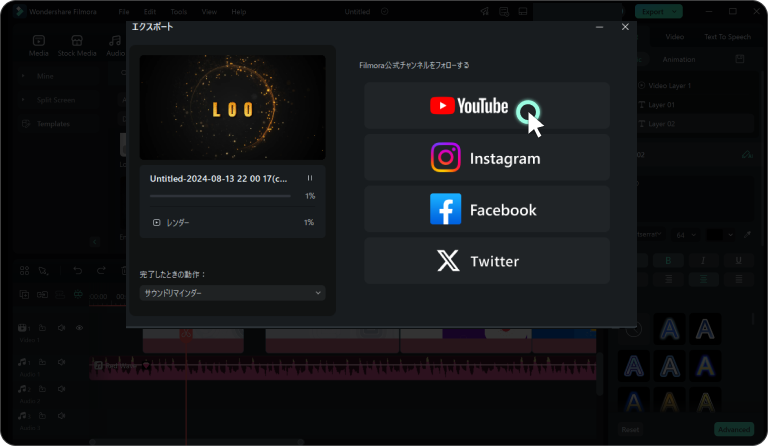This screenshot has width=768, height=446.
Task: Mute the Audio 2 track
Action: 61,389
